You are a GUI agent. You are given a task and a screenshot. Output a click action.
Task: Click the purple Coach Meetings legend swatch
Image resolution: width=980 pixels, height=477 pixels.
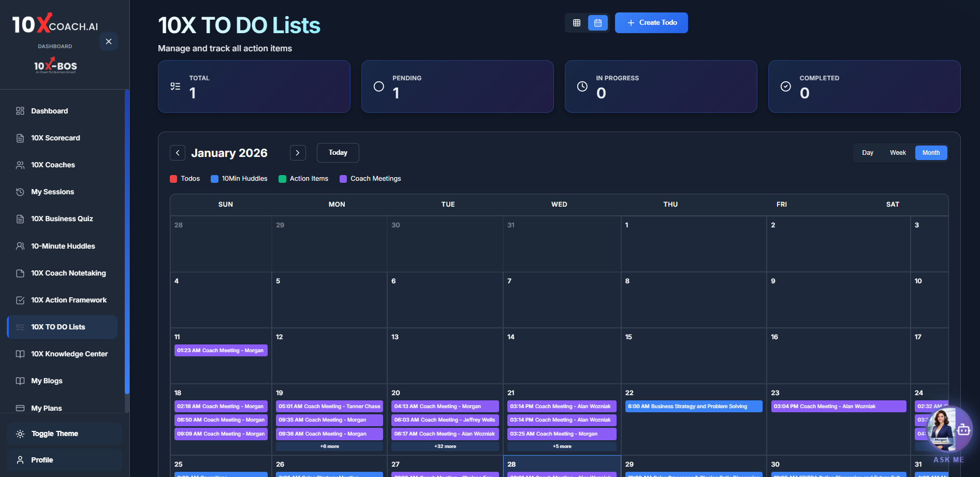(343, 179)
